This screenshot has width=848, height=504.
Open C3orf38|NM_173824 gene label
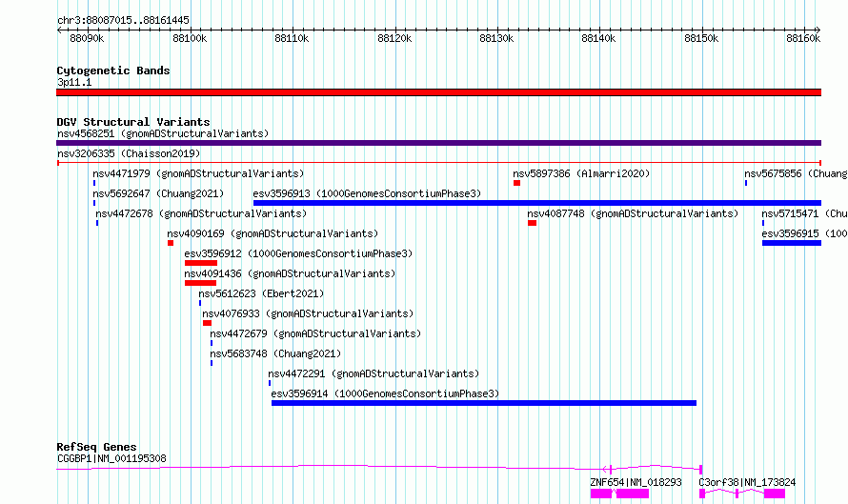(747, 482)
